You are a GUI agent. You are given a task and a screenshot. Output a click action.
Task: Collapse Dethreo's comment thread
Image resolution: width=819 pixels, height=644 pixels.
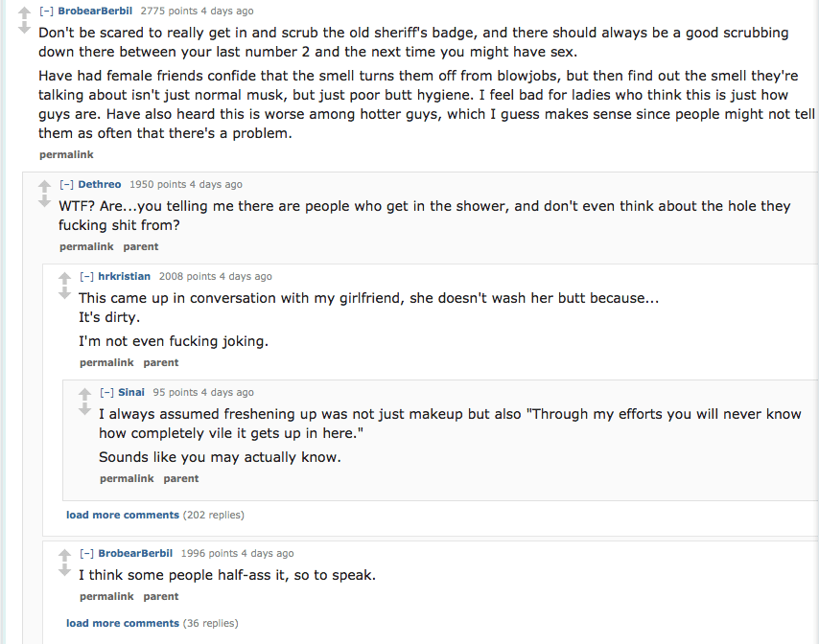(x=67, y=184)
